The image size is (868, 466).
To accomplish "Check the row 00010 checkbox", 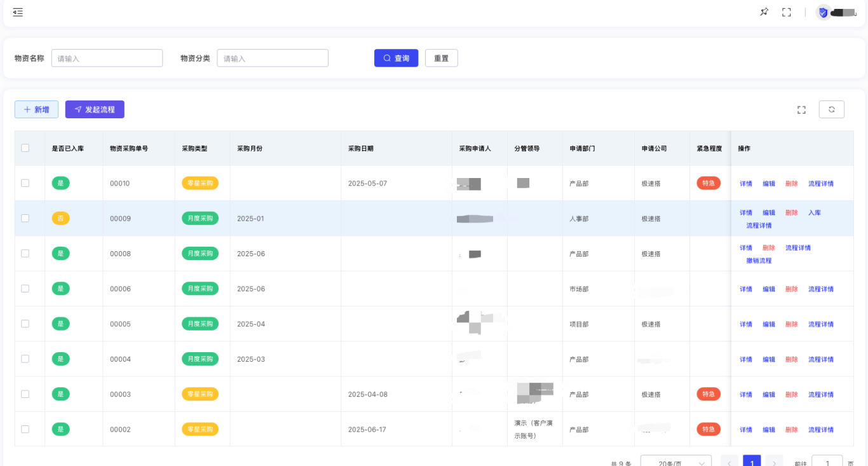I will tap(25, 183).
